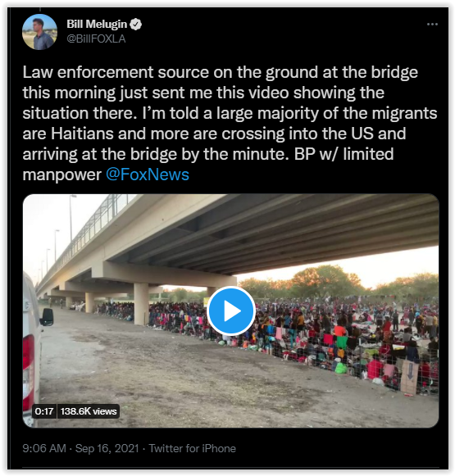Open the tweet's three-dot more menu
This screenshot has width=455, height=476.
tap(432, 24)
